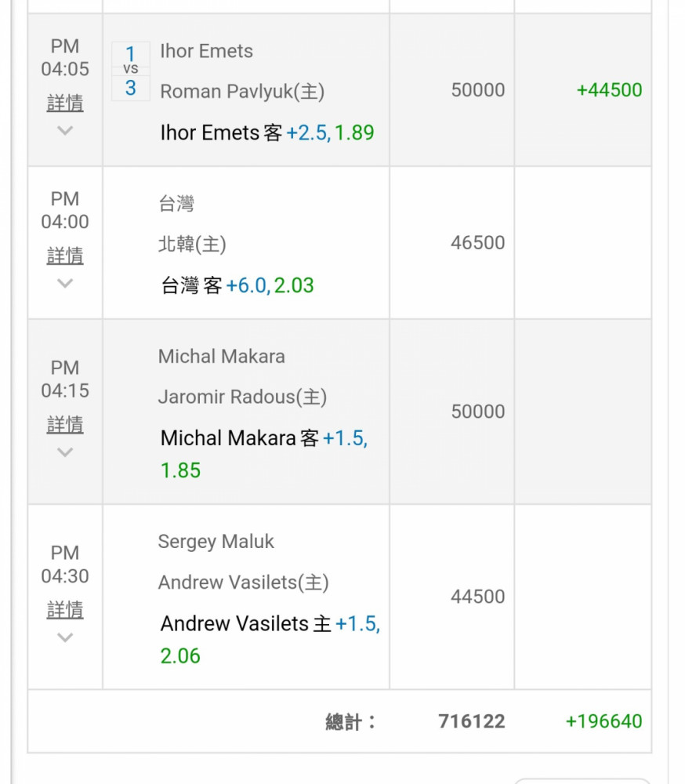Open 詳情 link for the 04:05 bet
685x784 pixels.
pyautogui.click(x=65, y=103)
